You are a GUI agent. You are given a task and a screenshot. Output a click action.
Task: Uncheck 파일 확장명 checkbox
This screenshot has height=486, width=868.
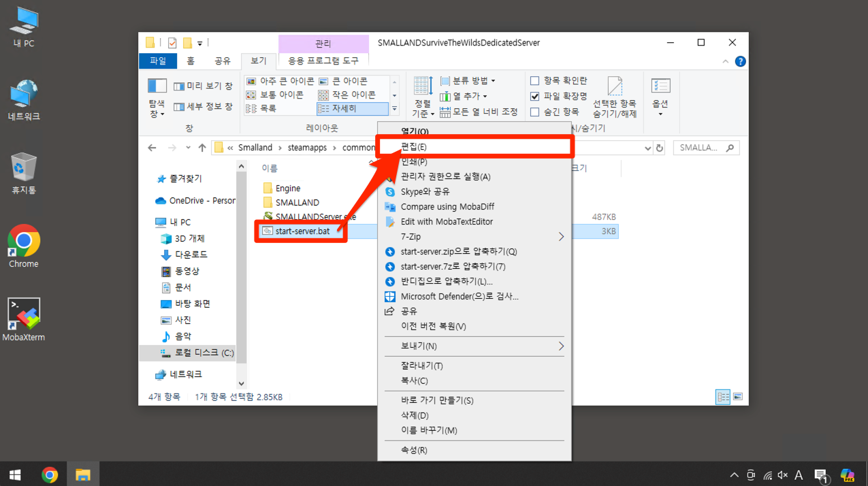535,97
